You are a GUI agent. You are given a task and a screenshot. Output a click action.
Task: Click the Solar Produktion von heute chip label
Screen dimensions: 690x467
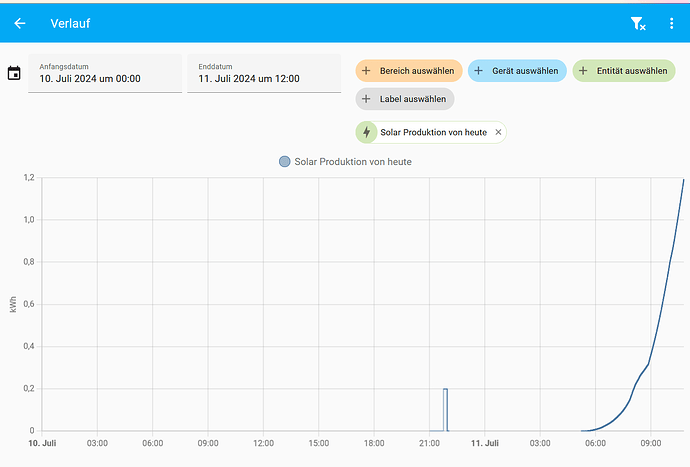433,132
